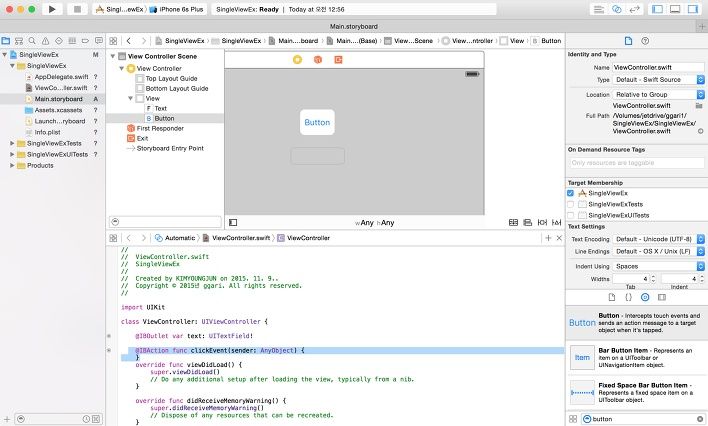Viewport: 708px width, 426px height.
Task: Toggle the Navigator pane visibility
Action: click(x=657, y=9)
